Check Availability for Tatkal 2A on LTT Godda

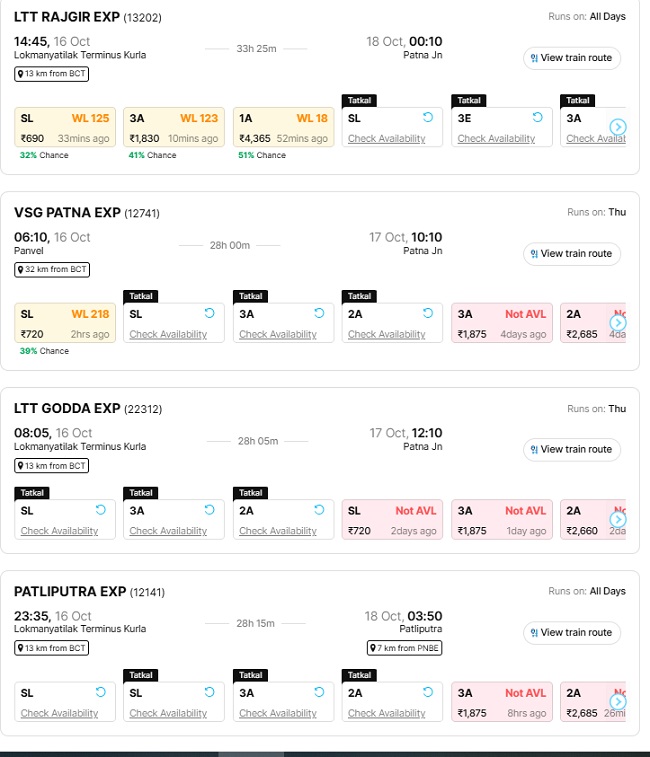click(277, 531)
